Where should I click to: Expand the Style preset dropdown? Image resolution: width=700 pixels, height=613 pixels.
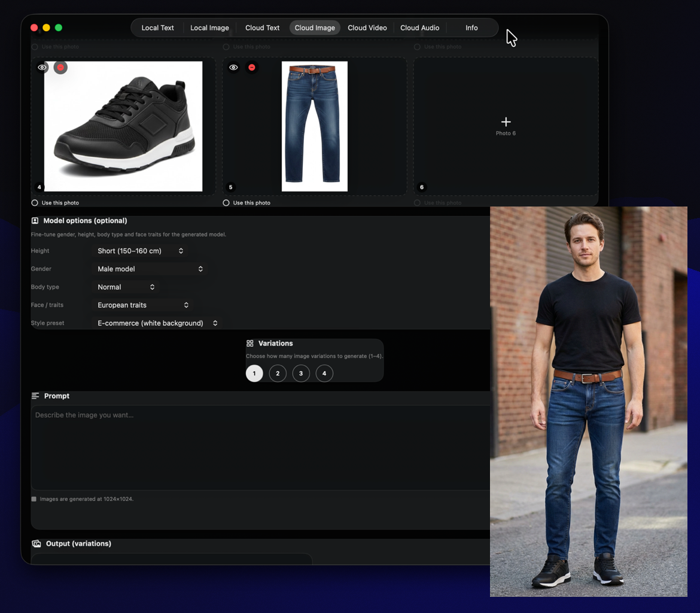157,323
